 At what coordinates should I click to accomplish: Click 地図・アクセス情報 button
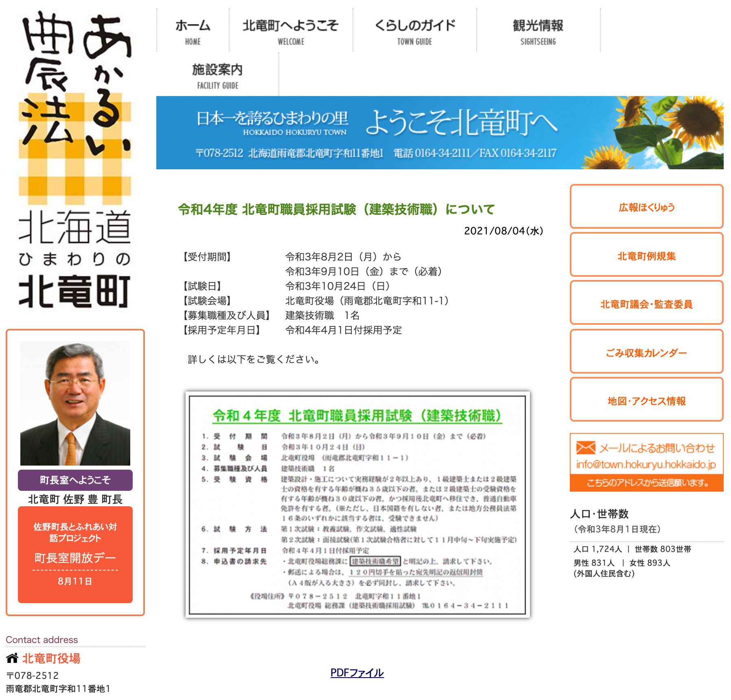point(646,400)
